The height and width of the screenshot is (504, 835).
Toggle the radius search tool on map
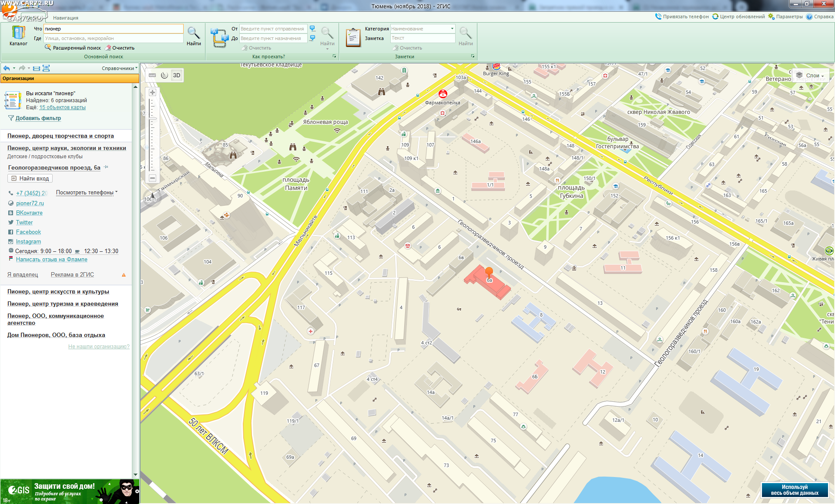click(164, 75)
